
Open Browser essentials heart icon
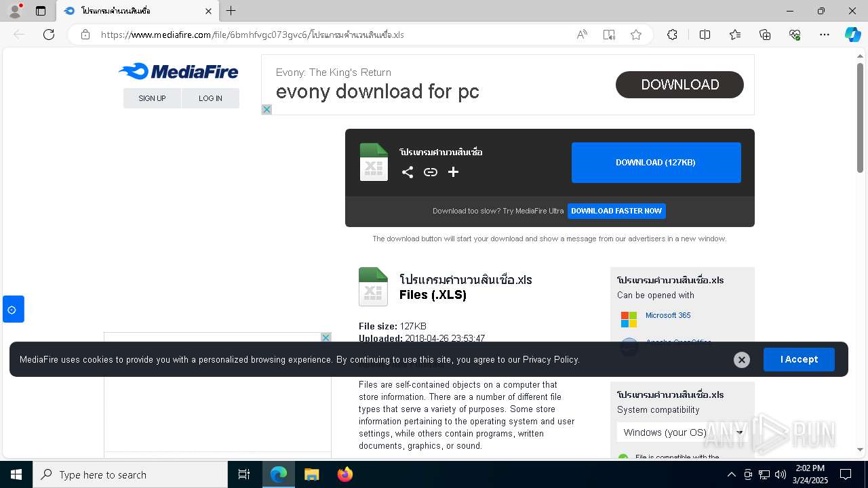[x=795, y=35]
